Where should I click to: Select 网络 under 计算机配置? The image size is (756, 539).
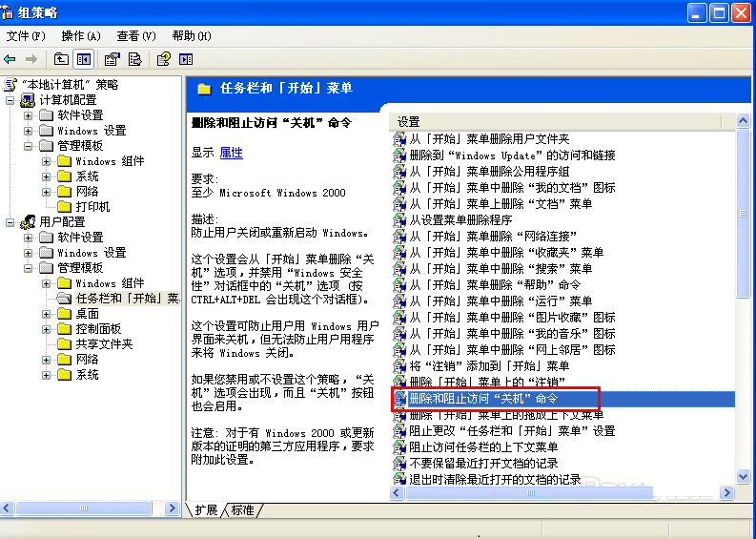click(x=88, y=192)
